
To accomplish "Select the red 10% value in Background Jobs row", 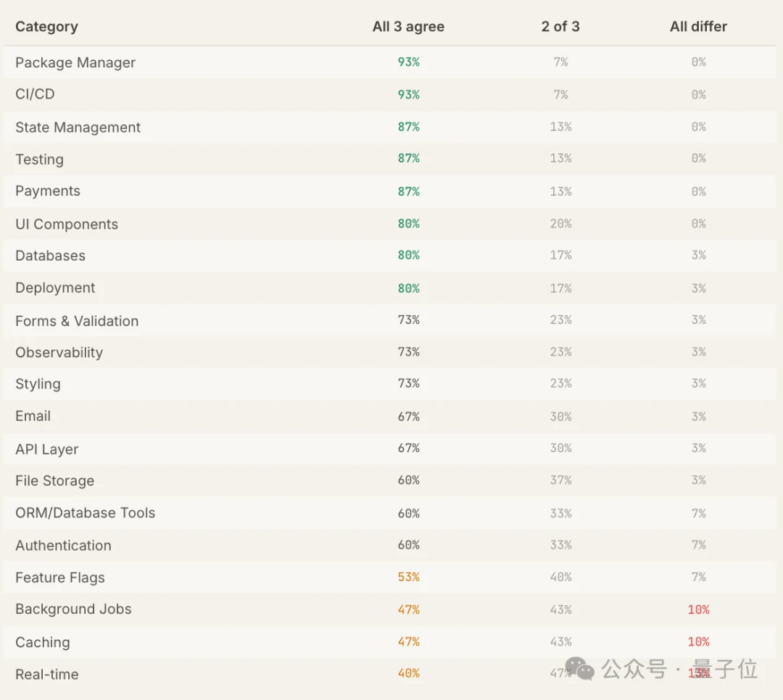I will pyautogui.click(x=698, y=610).
